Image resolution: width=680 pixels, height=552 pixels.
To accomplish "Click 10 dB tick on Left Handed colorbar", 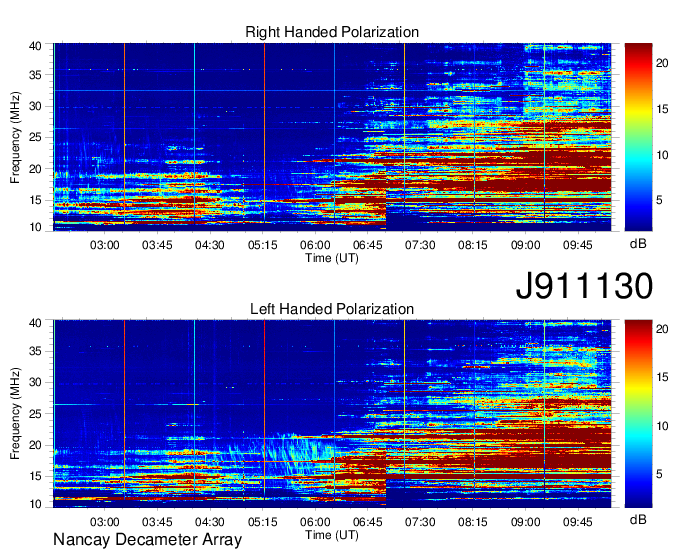I will [x=662, y=426].
